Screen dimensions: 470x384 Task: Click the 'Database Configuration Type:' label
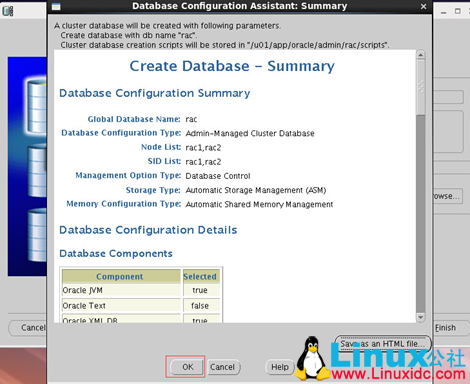pos(121,133)
